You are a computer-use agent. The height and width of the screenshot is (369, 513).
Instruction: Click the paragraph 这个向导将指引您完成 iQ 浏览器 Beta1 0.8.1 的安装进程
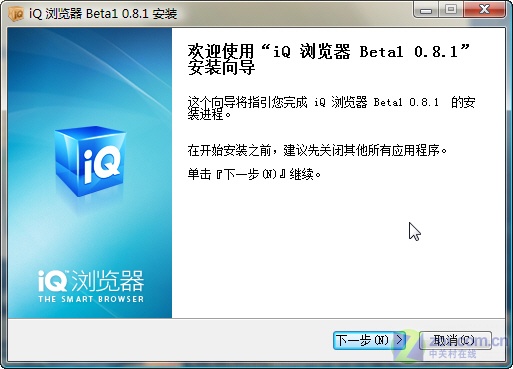pos(331,108)
